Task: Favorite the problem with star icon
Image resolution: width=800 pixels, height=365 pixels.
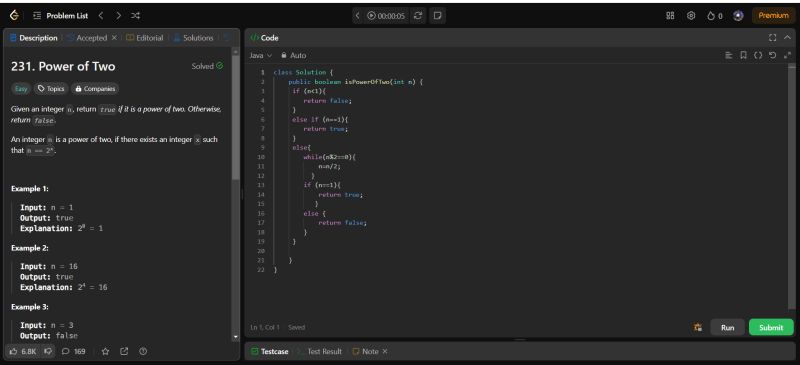Action: click(106, 351)
